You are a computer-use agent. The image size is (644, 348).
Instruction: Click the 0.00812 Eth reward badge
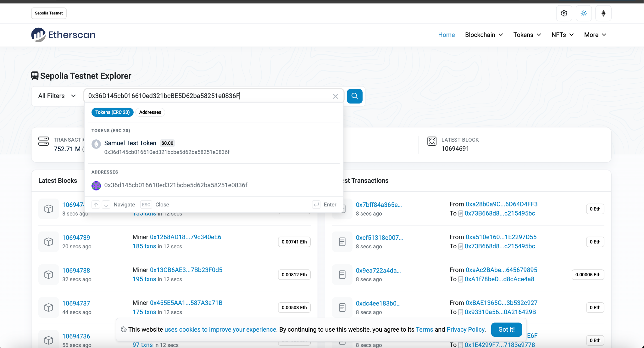click(x=294, y=275)
